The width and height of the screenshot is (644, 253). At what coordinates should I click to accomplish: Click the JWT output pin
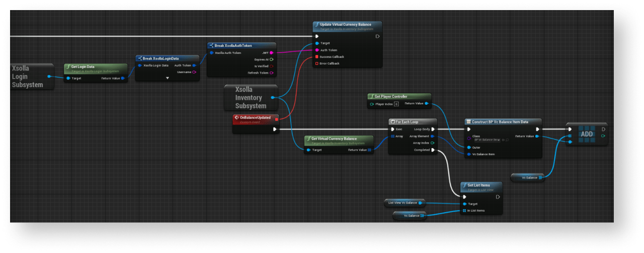272,52
